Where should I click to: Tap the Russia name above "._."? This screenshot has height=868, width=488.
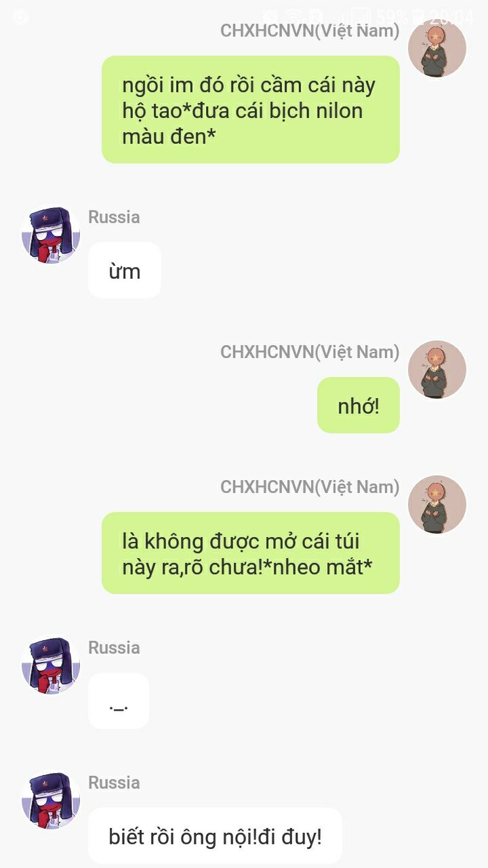tap(114, 648)
